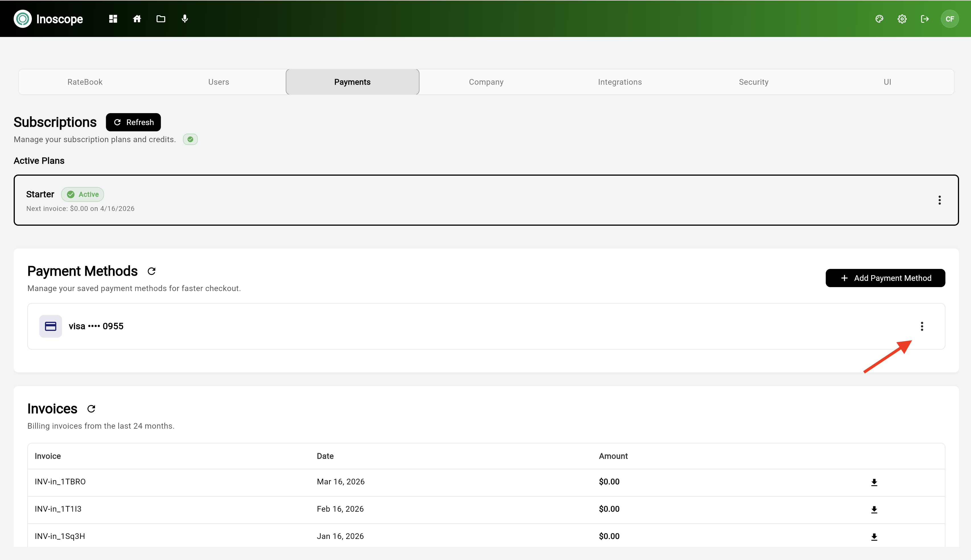Open the folder icon in the navbar

pyautogui.click(x=161, y=18)
